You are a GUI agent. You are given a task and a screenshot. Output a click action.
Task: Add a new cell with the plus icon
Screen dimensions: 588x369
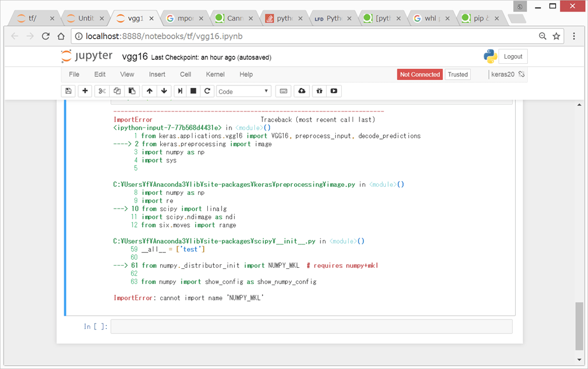pyautogui.click(x=84, y=91)
